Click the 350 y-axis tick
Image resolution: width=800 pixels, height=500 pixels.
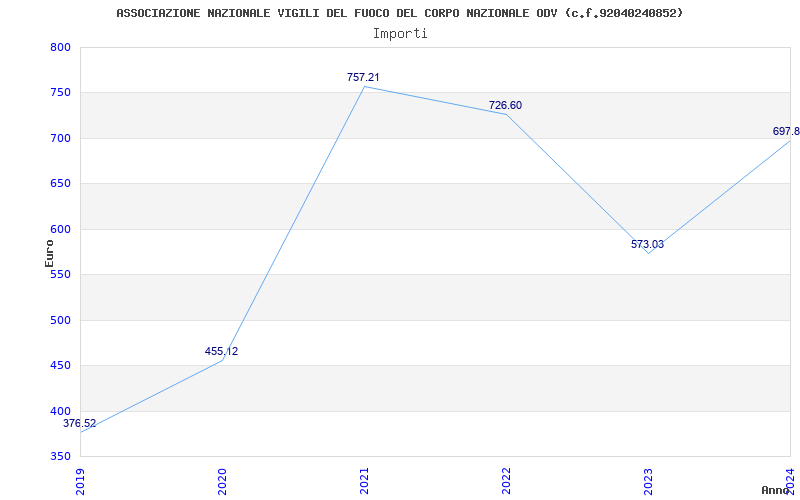tap(60, 456)
